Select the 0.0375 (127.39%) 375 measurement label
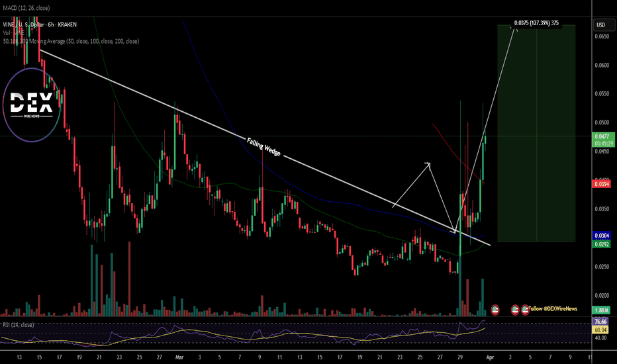The width and height of the screenshot is (617, 364). click(536, 23)
